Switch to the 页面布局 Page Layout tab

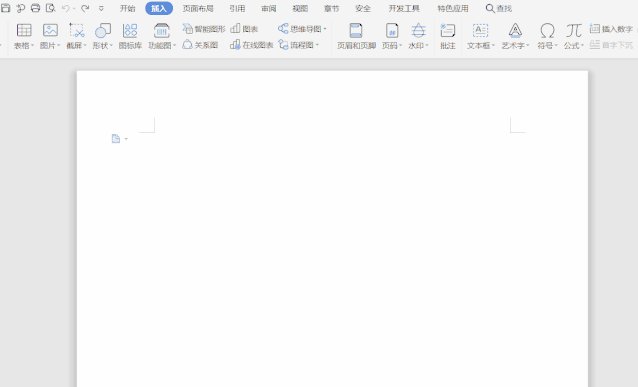click(198, 8)
